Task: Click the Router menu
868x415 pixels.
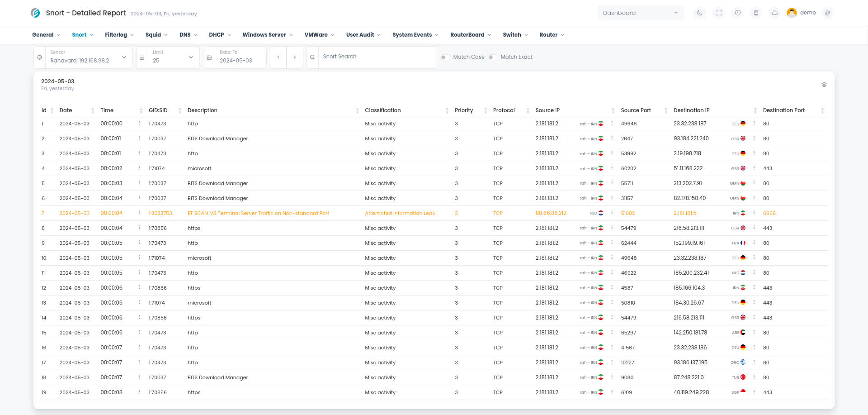Action: (x=552, y=35)
